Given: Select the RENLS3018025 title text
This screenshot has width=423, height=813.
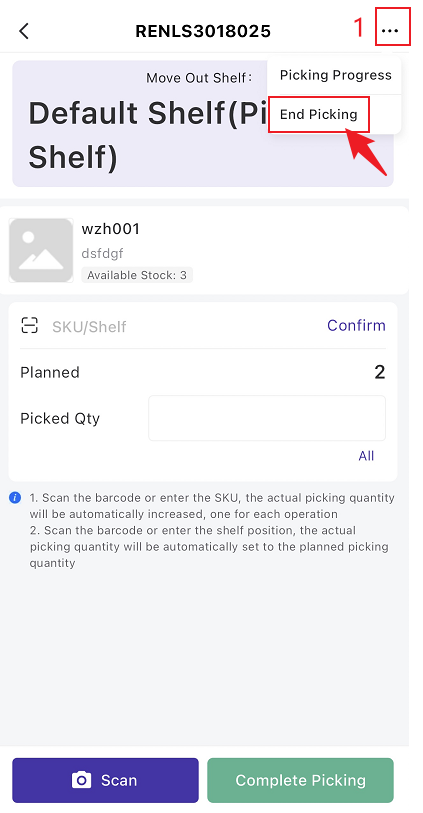Looking at the screenshot, I should (x=203, y=31).
